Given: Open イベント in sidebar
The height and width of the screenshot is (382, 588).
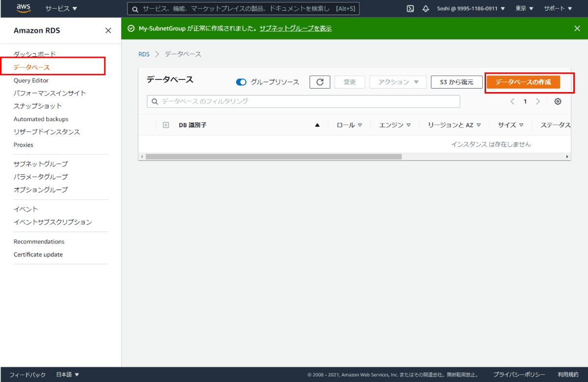Looking at the screenshot, I should pyautogui.click(x=25, y=209).
